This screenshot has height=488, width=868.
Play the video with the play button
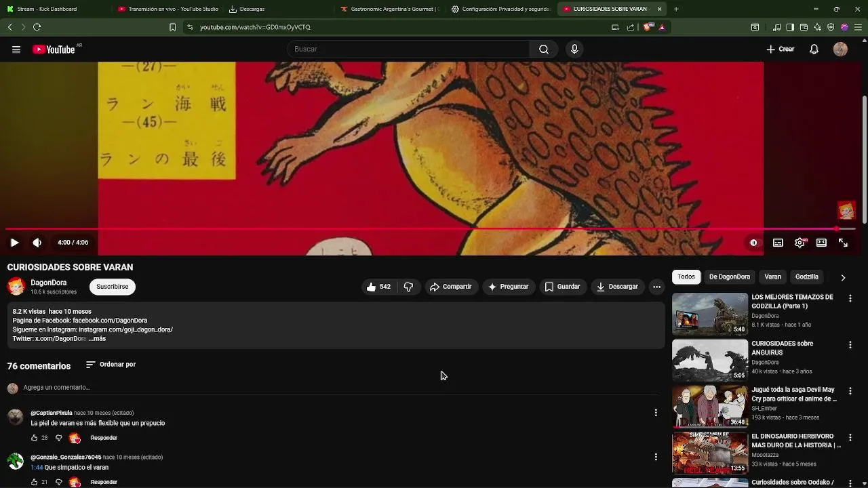tap(14, 243)
